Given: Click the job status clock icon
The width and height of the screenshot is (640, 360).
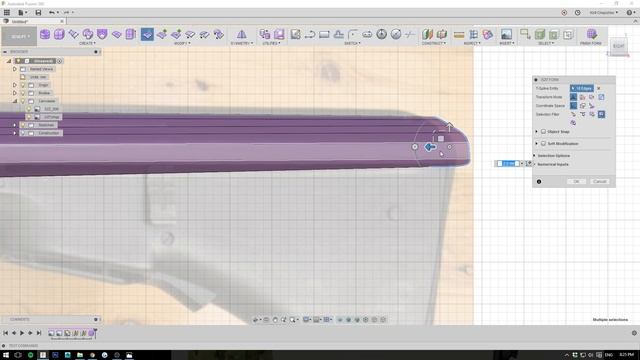Looking at the screenshot, I should [x=578, y=13].
